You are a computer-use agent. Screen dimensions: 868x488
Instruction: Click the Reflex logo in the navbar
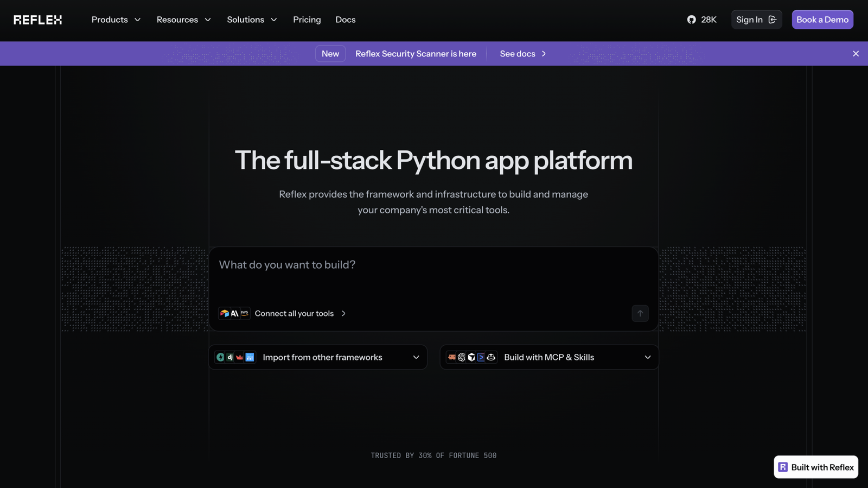[x=37, y=20]
